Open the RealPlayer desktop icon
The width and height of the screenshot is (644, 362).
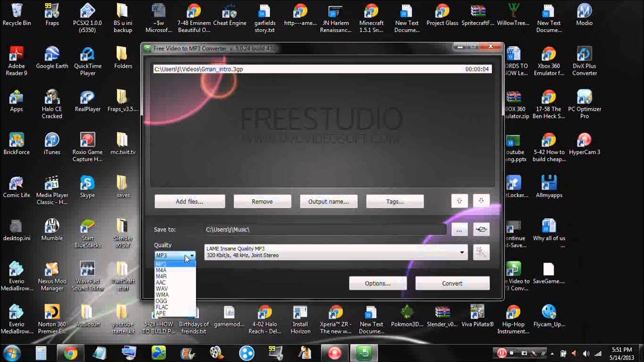pyautogui.click(x=88, y=101)
